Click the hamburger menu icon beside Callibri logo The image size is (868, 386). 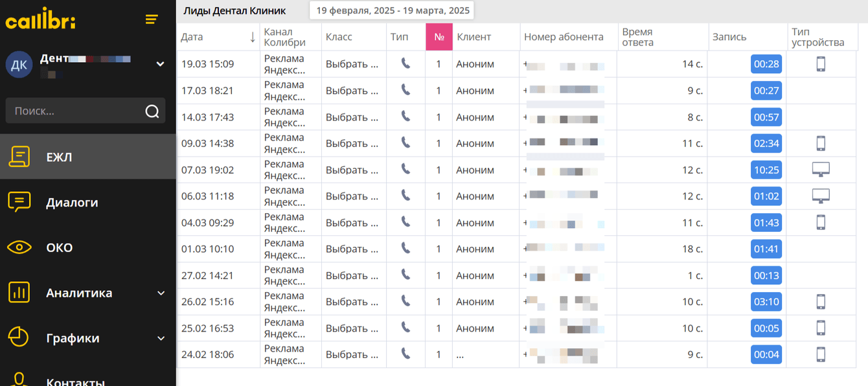[x=152, y=19]
